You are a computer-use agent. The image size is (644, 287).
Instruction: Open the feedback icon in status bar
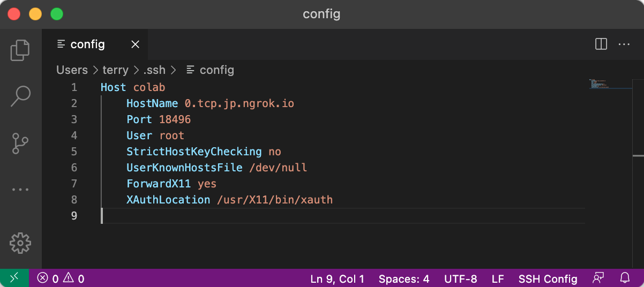point(598,278)
